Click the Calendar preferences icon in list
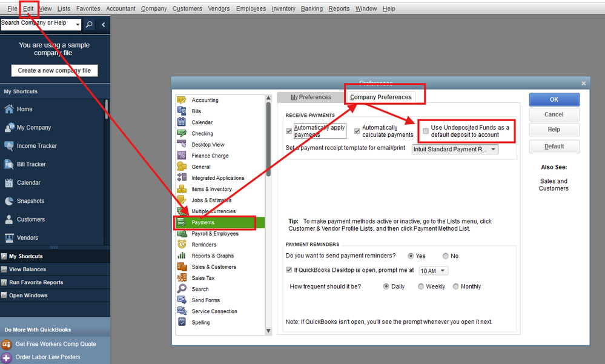 pos(181,122)
